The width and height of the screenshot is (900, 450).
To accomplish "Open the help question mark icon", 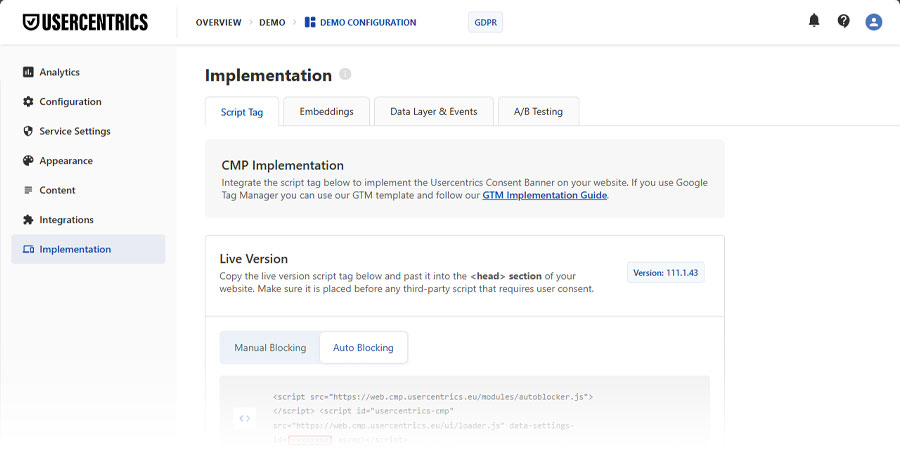I will tap(844, 21).
